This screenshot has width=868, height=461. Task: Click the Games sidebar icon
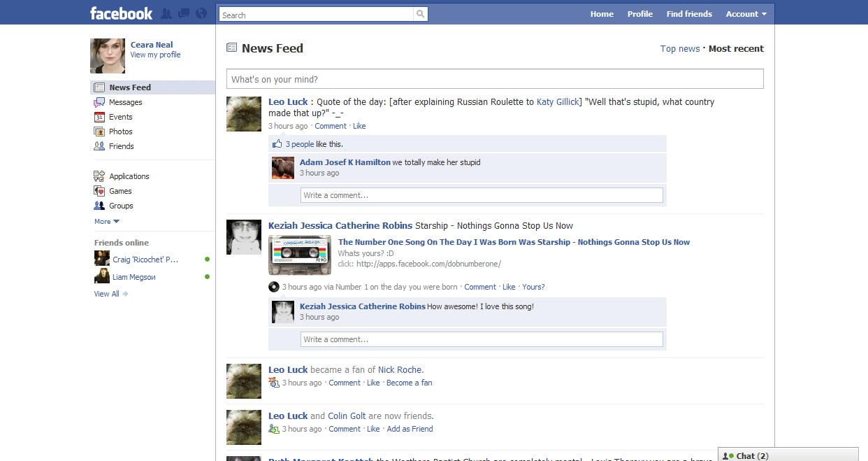(x=99, y=191)
